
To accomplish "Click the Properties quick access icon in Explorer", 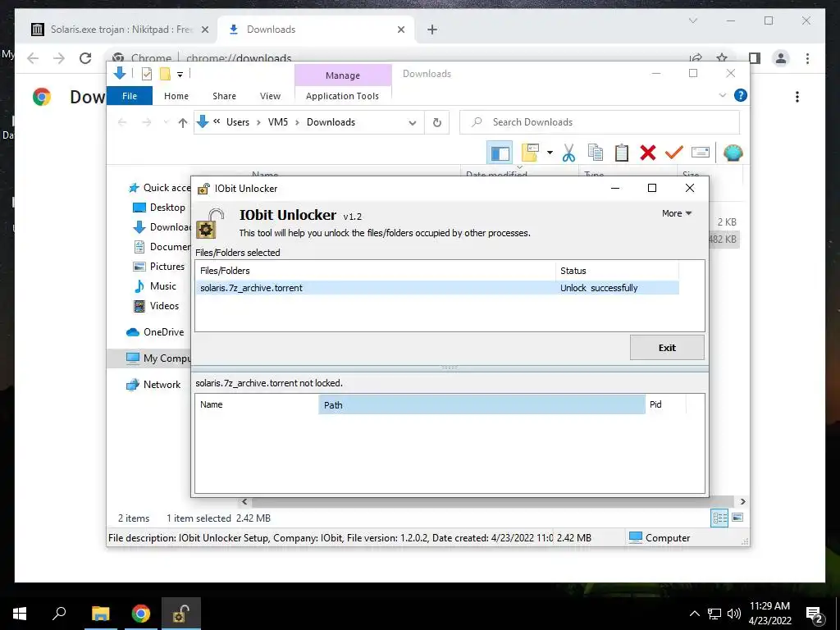I will pyautogui.click(x=146, y=74).
